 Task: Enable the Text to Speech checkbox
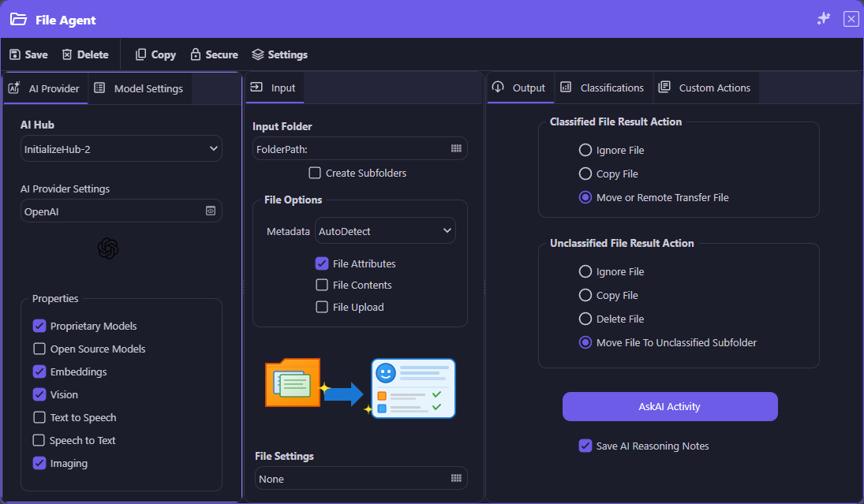tap(39, 417)
